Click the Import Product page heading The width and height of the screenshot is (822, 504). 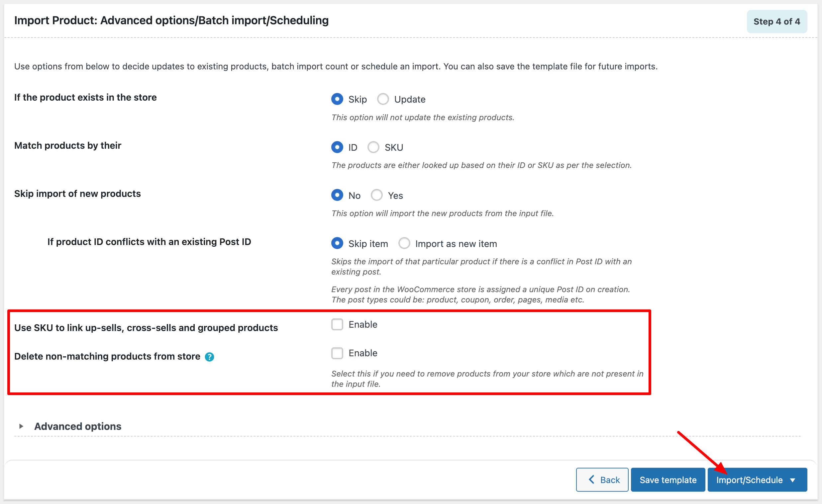pyautogui.click(x=171, y=20)
